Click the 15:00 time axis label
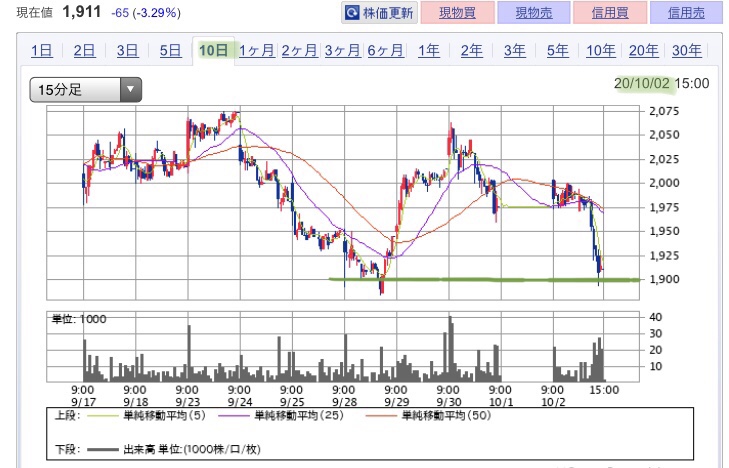This screenshot has width=729, height=468. click(604, 390)
